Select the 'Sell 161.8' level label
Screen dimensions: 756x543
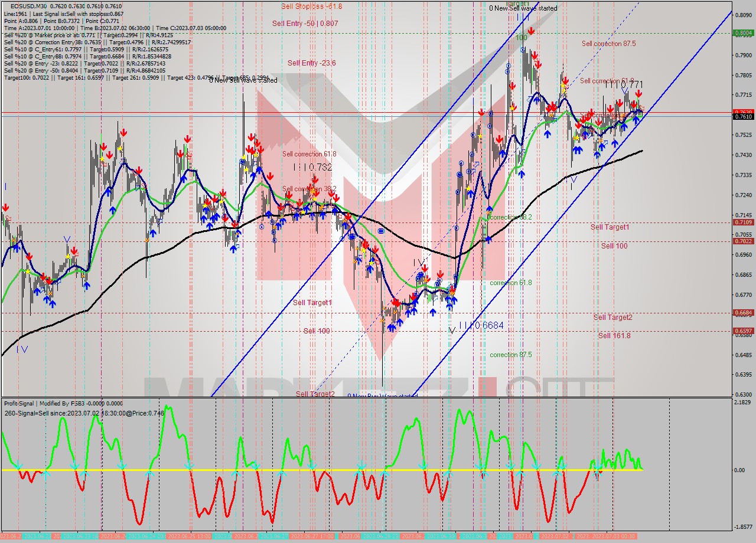click(614, 335)
